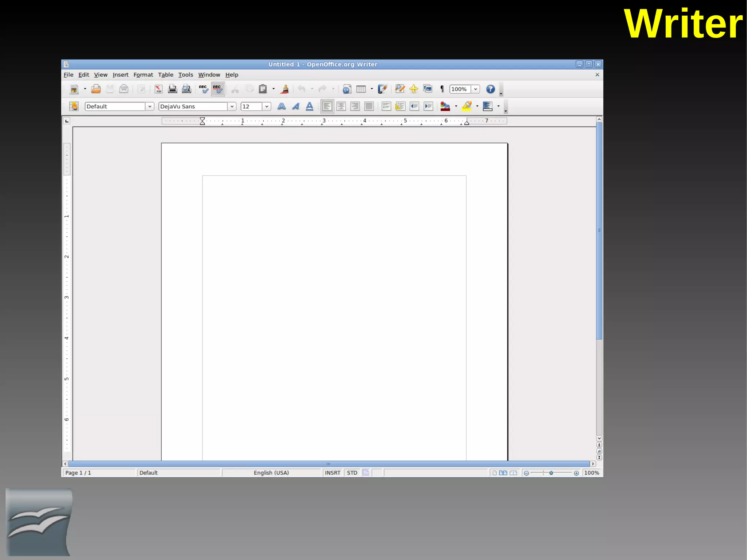
Task: Click the Format Paintbrush icon
Action: point(285,89)
